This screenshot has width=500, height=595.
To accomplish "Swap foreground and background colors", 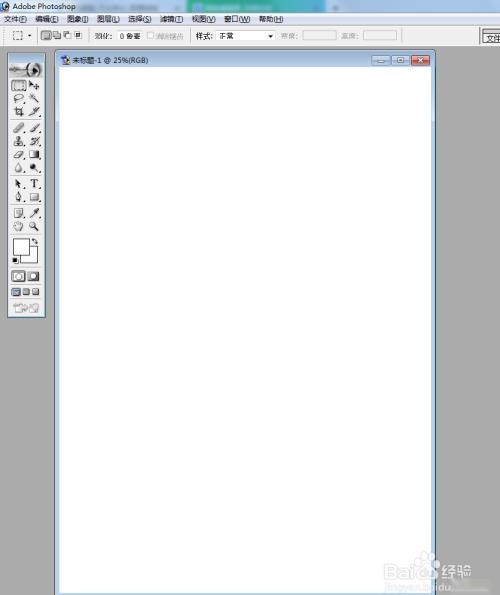I will pyautogui.click(x=35, y=241).
